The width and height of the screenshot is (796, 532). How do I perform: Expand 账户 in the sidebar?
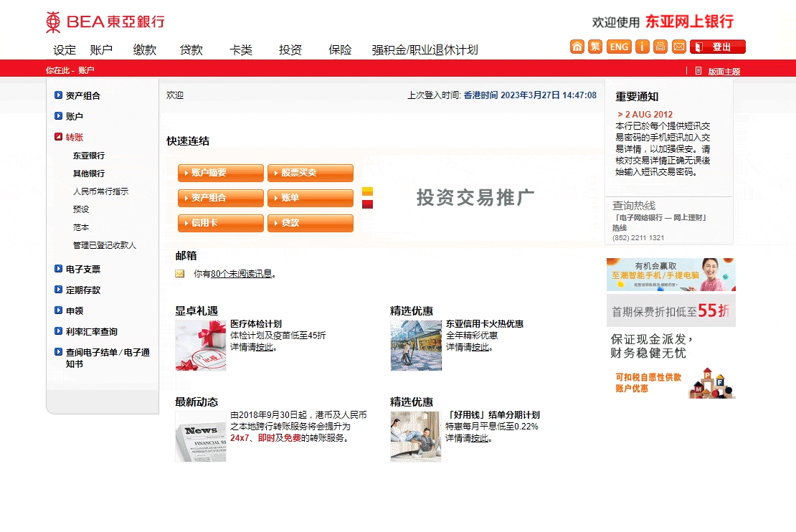[x=69, y=116]
